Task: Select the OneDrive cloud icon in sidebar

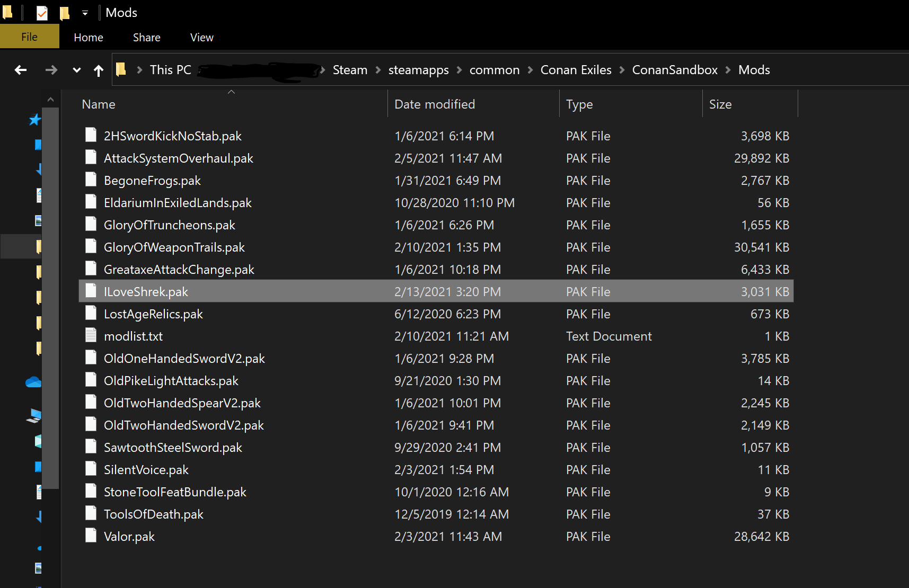Action: pyautogui.click(x=33, y=382)
